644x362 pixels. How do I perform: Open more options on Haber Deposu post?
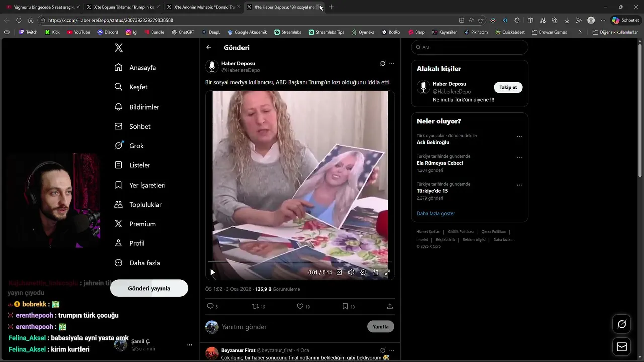392,63
